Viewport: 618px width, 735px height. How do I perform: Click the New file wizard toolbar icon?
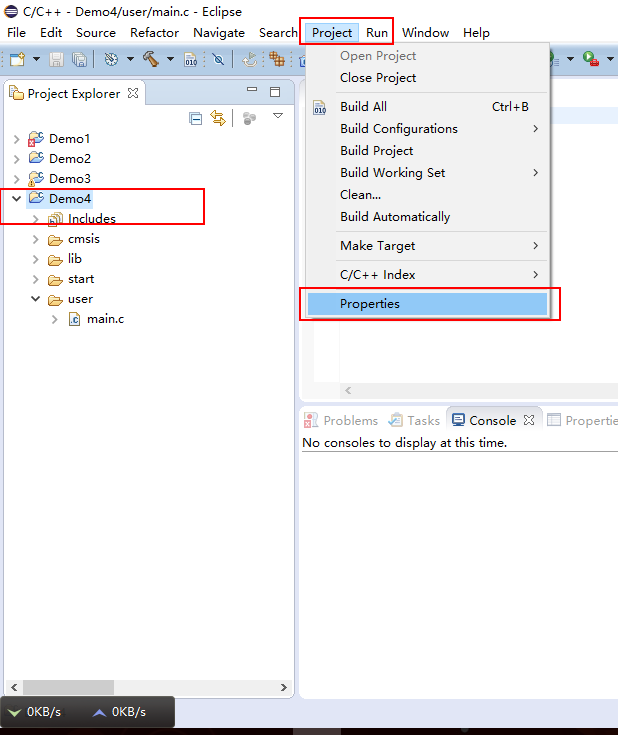coord(17,59)
